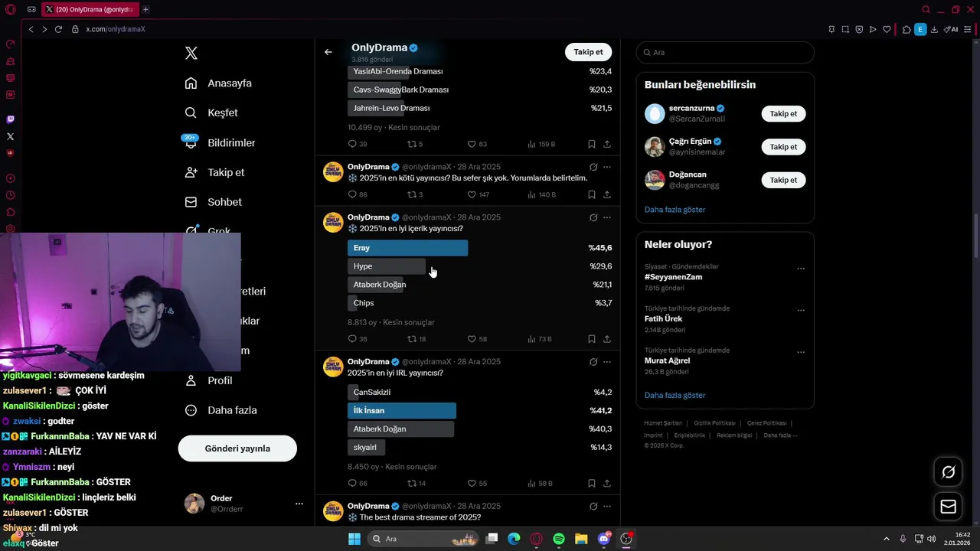Screen dimensions: 980x551
Task: Open account menu dots next to Order
Action: [299, 504]
